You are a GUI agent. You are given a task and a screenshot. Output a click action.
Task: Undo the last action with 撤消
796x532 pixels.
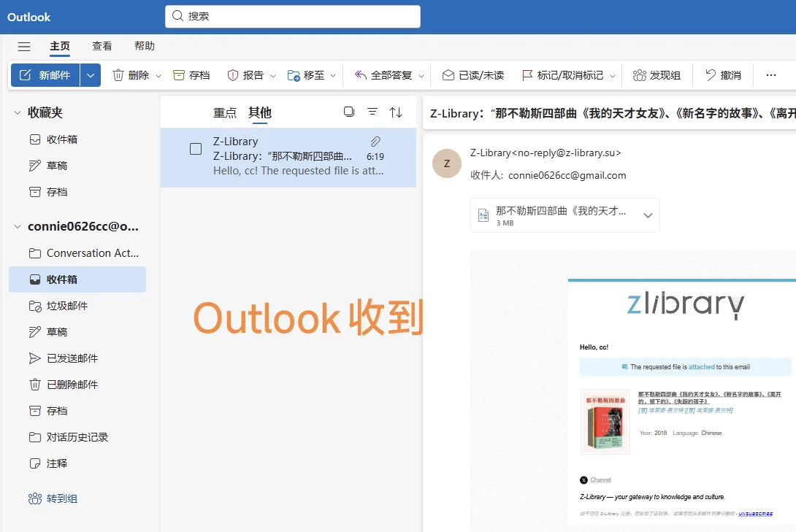(724, 75)
